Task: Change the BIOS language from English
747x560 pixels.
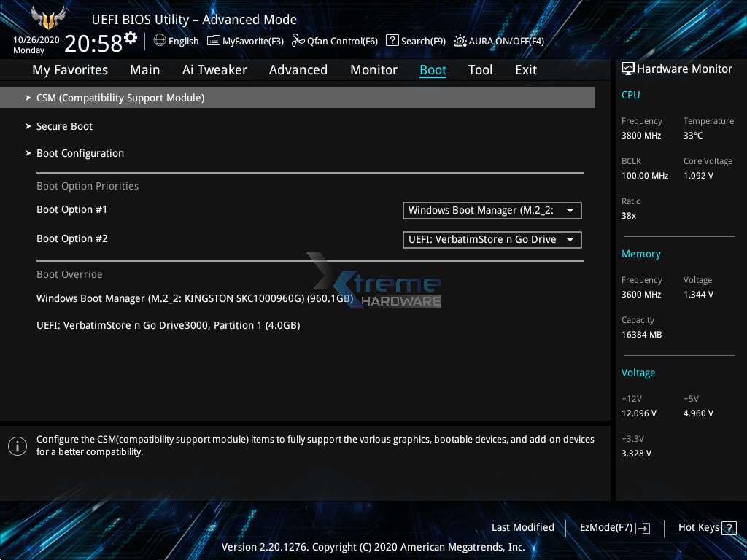Action: (x=176, y=41)
